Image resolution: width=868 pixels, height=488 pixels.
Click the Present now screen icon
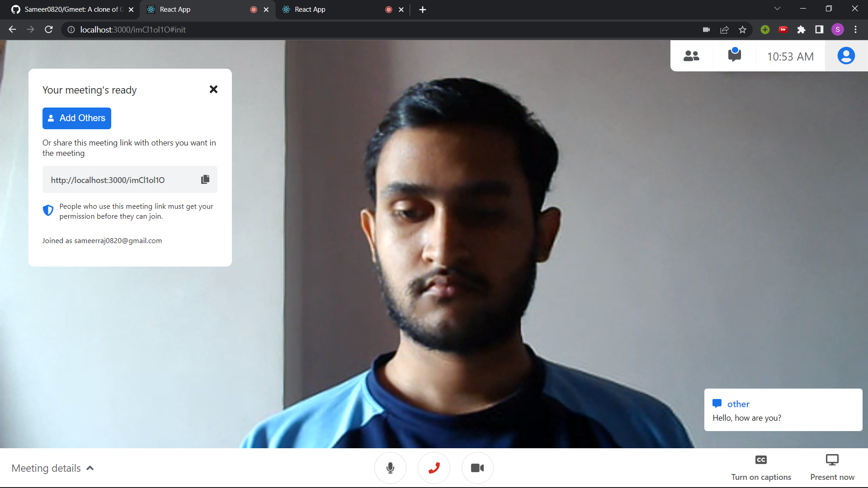[832, 460]
